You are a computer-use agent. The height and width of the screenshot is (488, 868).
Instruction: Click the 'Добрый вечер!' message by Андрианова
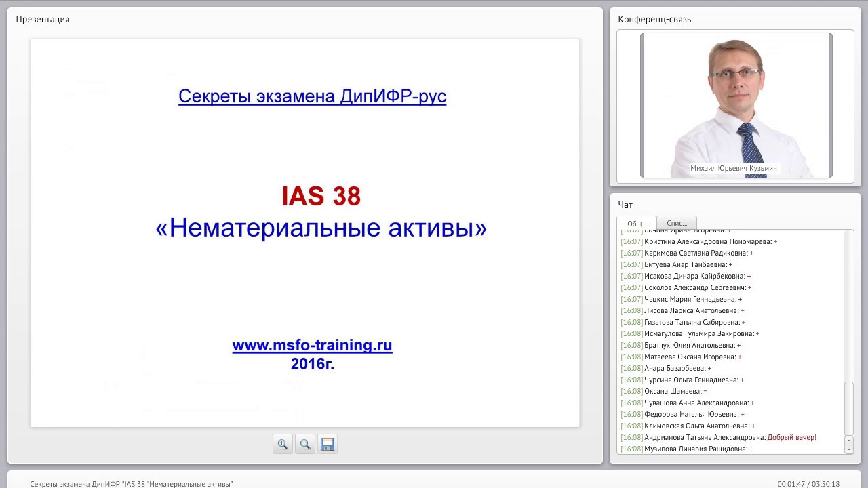coord(791,437)
